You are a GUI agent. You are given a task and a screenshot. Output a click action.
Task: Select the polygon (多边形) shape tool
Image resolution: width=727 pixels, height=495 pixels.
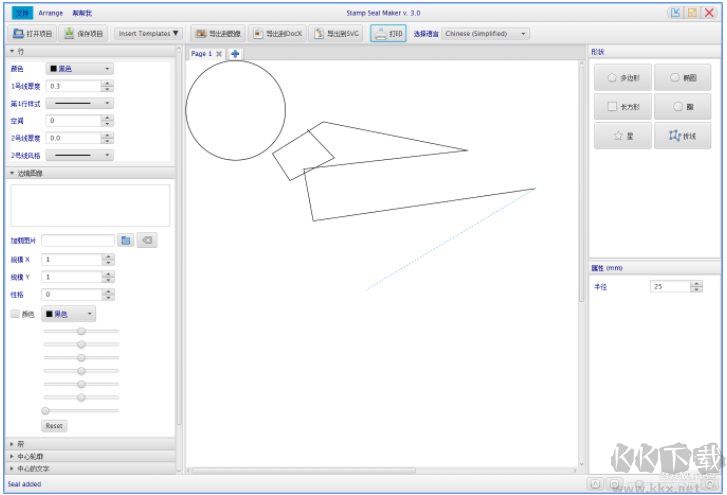pyautogui.click(x=623, y=78)
